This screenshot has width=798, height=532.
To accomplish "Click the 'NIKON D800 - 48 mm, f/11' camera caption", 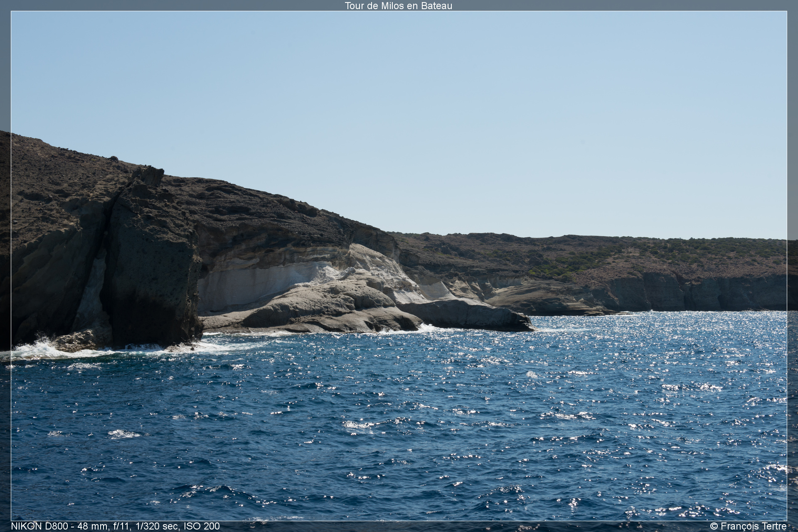I will (115, 526).
